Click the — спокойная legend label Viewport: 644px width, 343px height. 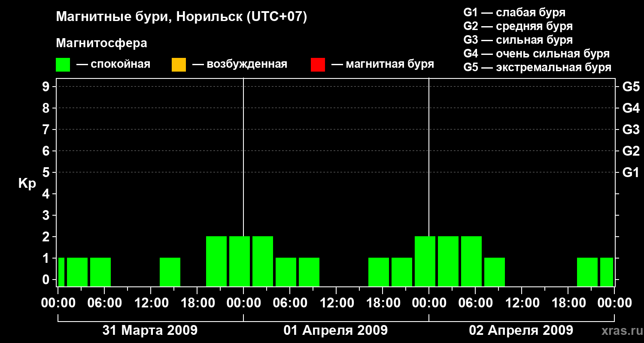pyautogui.click(x=113, y=65)
